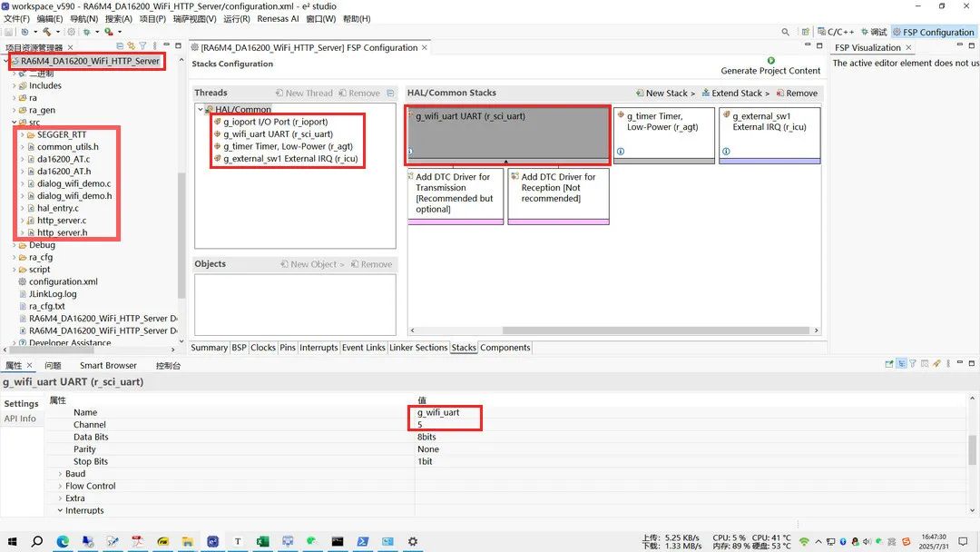
Task: Click the debug bug icon in toolbar
Action: (86, 32)
